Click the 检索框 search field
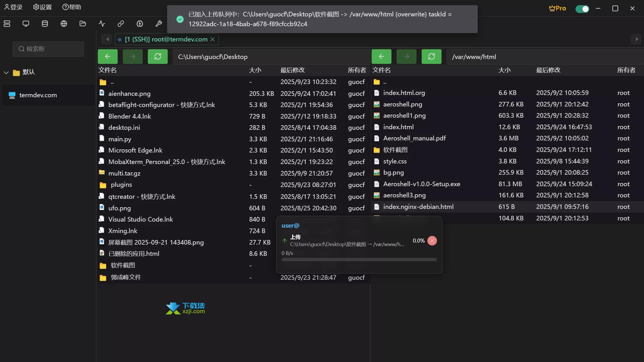 [48, 49]
